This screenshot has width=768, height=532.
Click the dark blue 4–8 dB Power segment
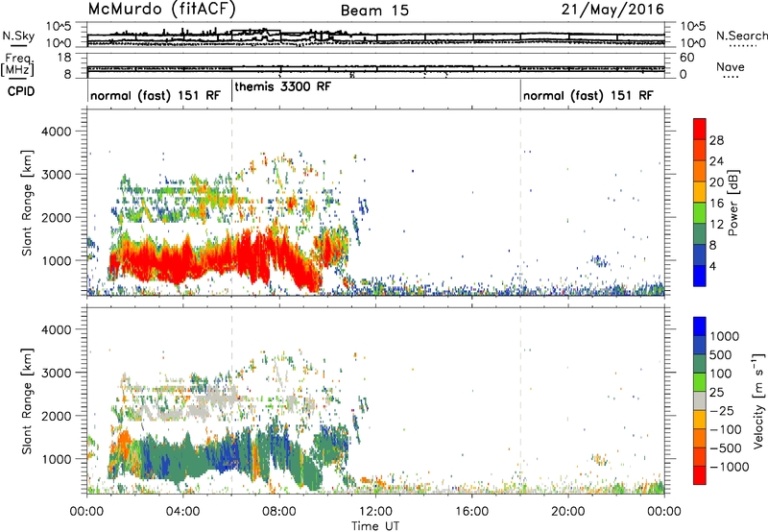tap(700, 254)
